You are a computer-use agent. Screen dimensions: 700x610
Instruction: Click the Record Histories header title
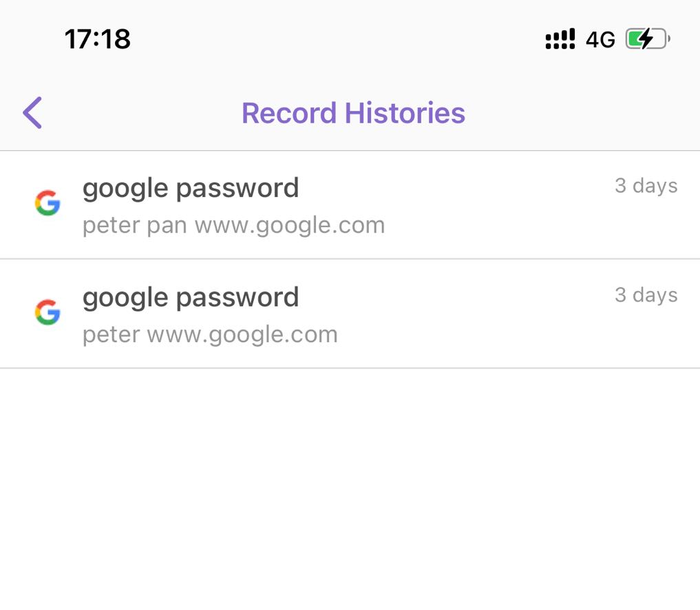point(353,113)
